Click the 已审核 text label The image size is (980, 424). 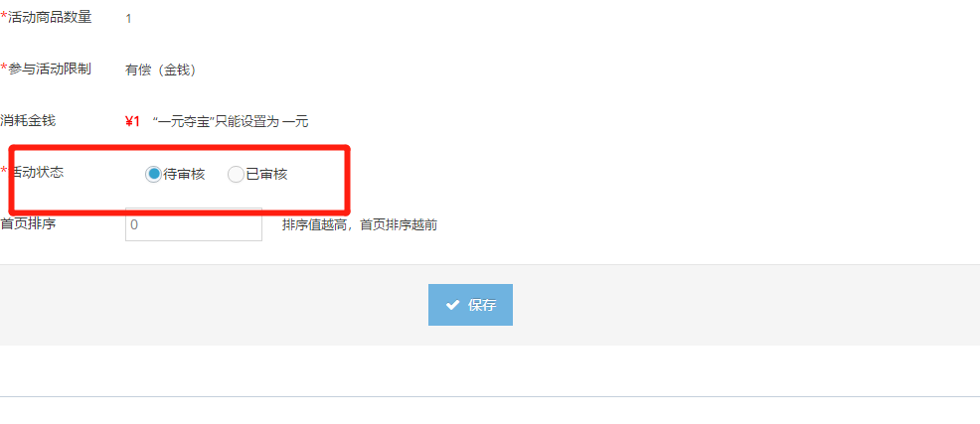(266, 174)
